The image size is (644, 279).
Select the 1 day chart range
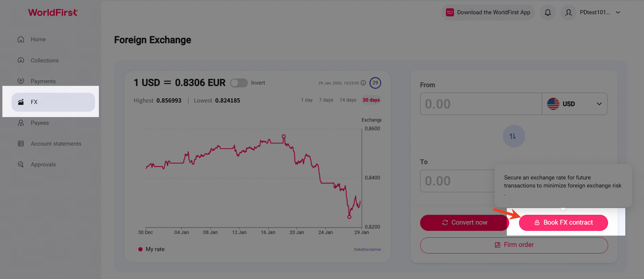[307, 100]
